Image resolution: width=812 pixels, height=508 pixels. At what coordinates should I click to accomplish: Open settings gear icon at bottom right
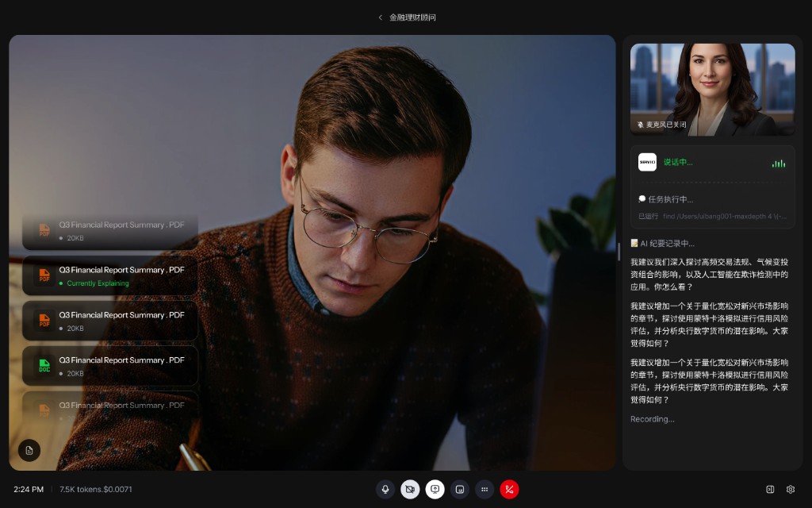[x=791, y=490]
